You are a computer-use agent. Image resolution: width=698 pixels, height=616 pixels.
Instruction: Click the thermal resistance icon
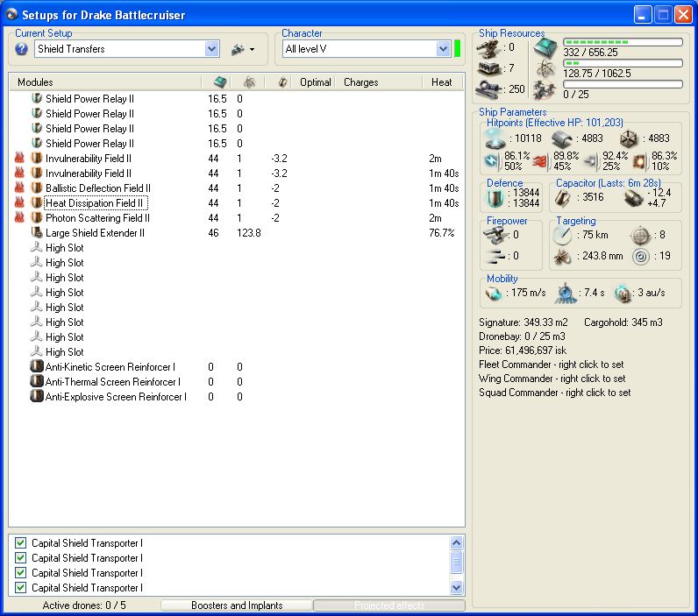point(539,161)
